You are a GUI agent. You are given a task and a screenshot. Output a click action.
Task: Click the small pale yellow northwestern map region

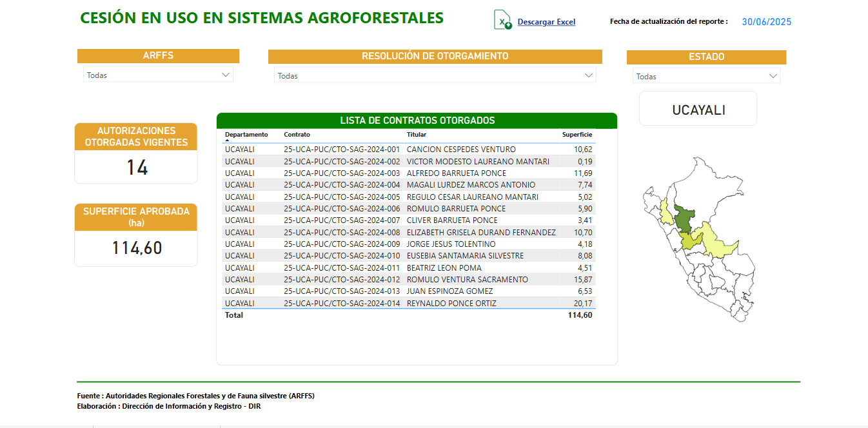coord(664,213)
